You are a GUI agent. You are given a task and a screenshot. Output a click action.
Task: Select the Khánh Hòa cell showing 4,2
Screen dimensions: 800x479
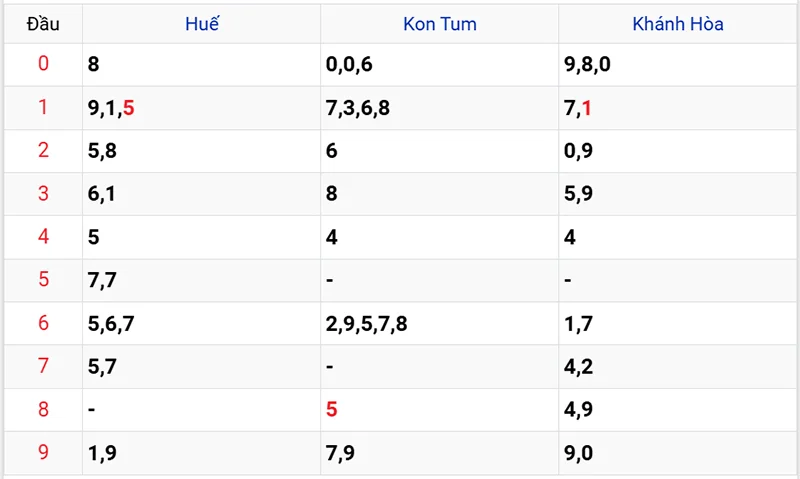pos(579,367)
